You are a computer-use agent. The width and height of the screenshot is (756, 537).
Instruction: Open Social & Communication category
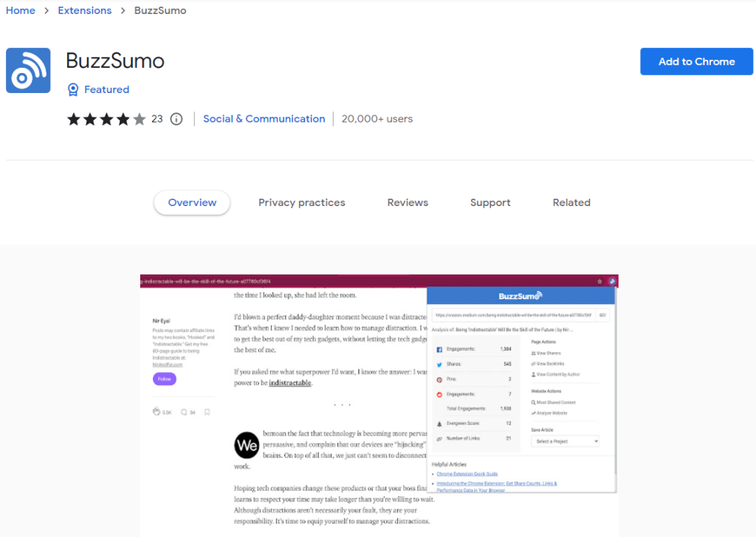coord(264,119)
